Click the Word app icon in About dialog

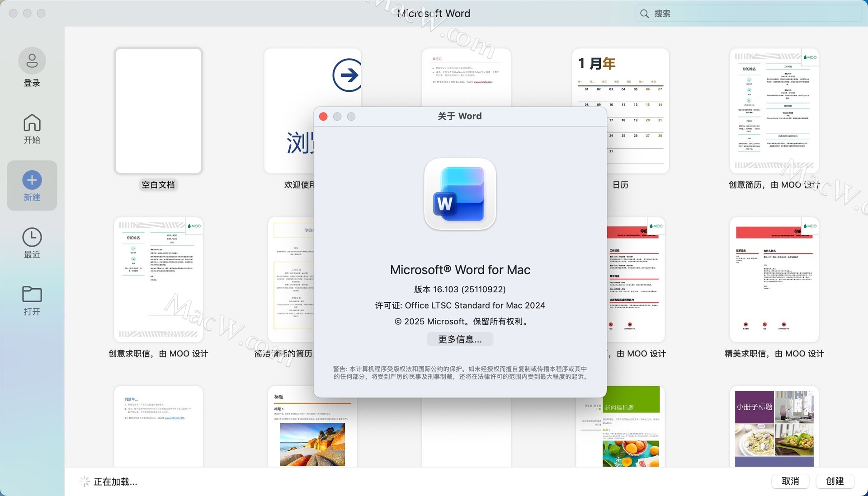(460, 194)
